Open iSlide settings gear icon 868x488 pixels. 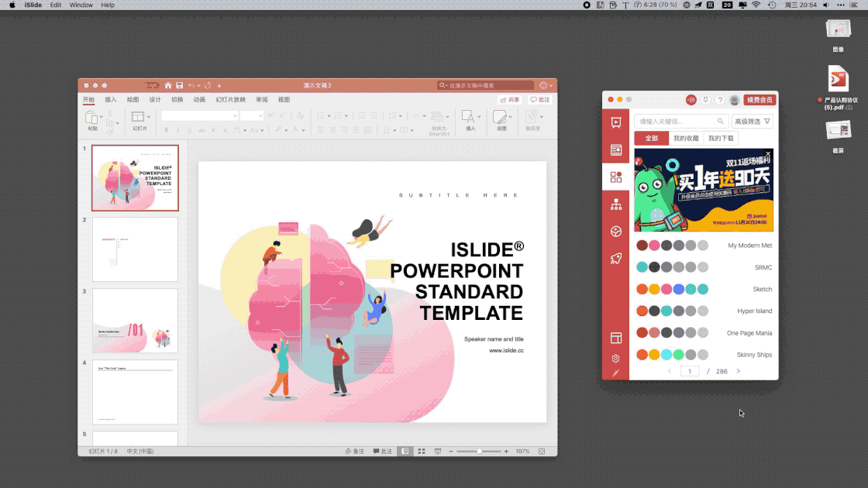pos(615,358)
